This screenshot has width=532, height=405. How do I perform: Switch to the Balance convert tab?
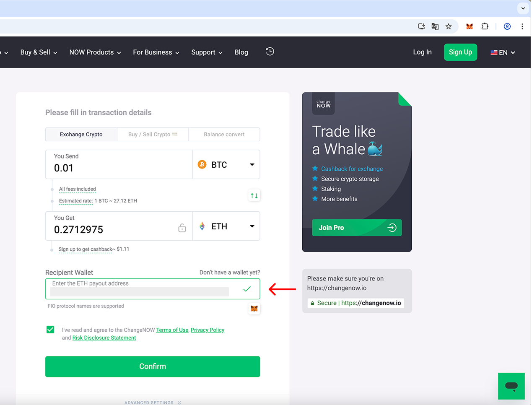(x=224, y=135)
